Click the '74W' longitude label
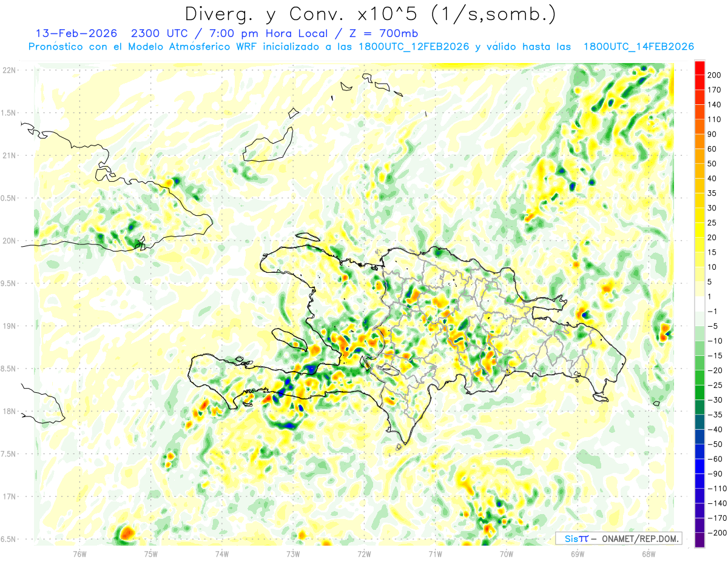The width and height of the screenshot is (728, 562). (x=221, y=553)
